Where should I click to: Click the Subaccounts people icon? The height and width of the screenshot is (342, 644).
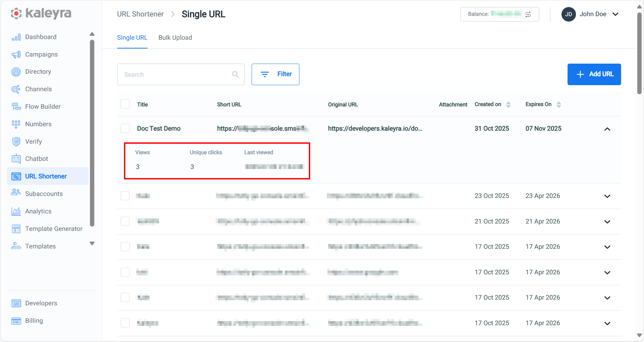point(16,193)
